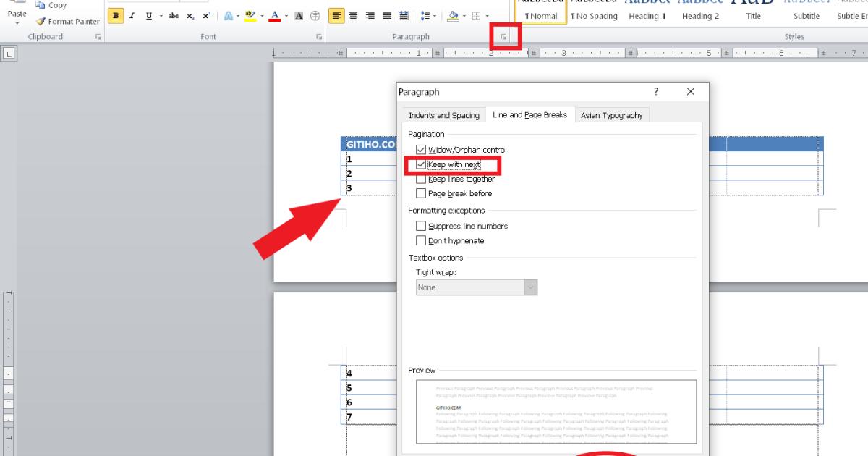This screenshot has width=868, height=456.
Task: Click the text highlight color swatch
Action: 250,16
